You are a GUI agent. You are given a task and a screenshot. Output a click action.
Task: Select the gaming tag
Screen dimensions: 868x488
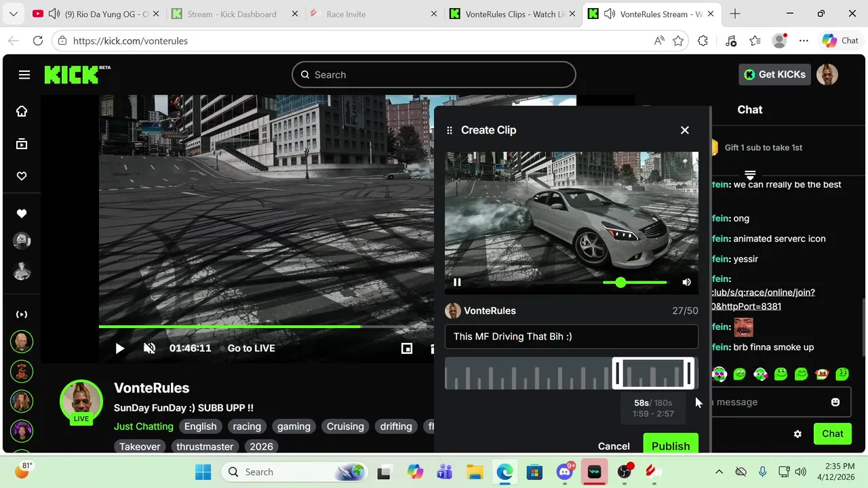294,426
